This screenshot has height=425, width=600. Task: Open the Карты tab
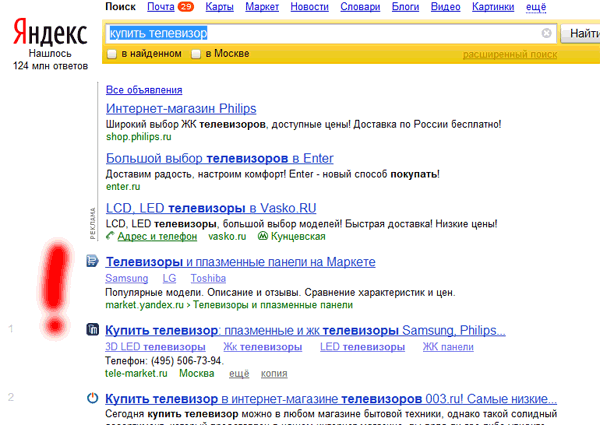coord(219,7)
